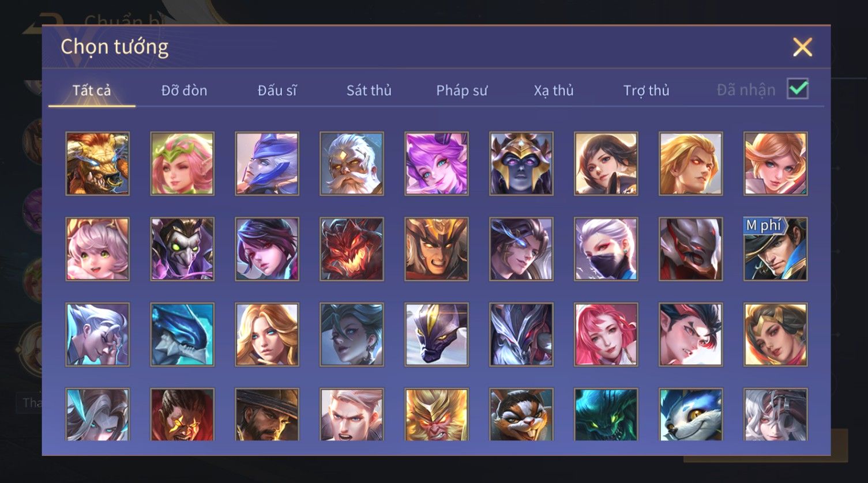Filter heroes by Sát thủ
Image resolution: width=868 pixels, height=483 pixels.
[369, 90]
